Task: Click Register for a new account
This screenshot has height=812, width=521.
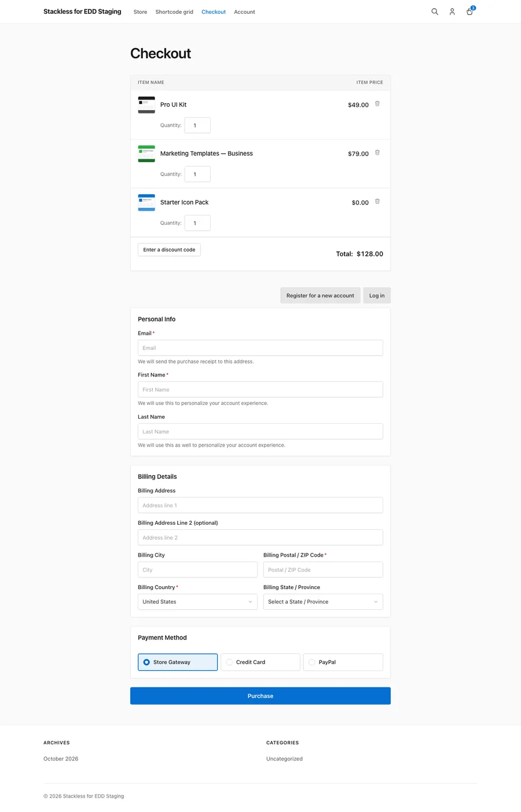Action: [x=320, y=295]
